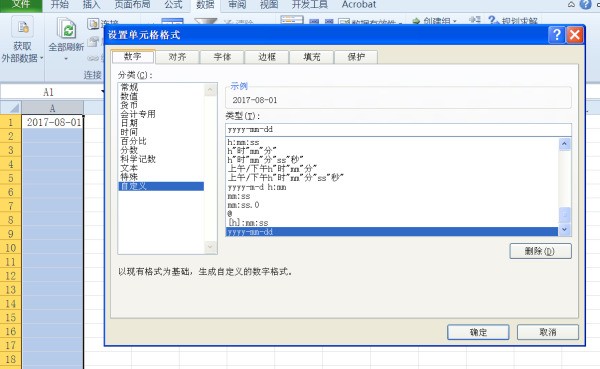The image size is (600, 369).
Task: Click the Delete (删除) button
Action: click(540, 251)
